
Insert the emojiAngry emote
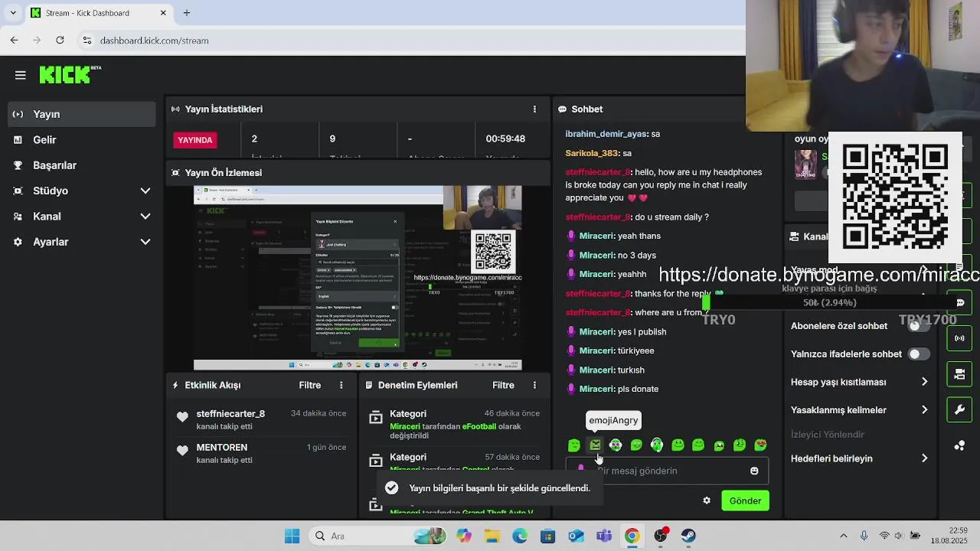595,445
